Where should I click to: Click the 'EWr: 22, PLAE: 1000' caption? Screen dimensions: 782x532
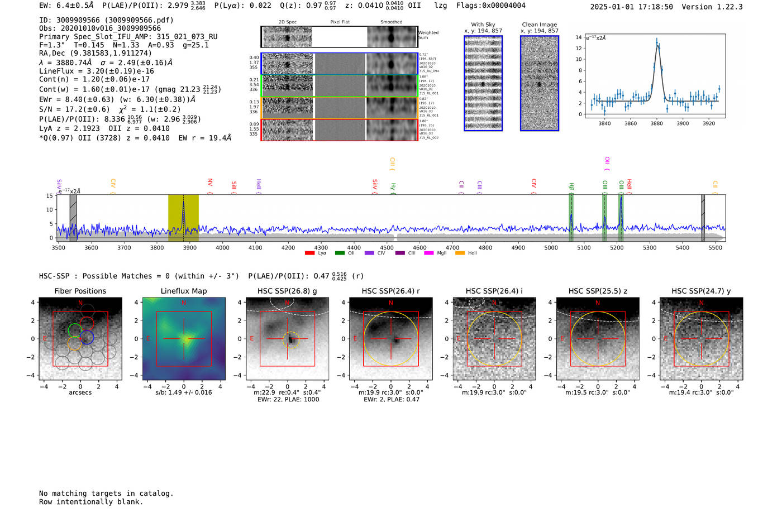(x=287, y=400)
